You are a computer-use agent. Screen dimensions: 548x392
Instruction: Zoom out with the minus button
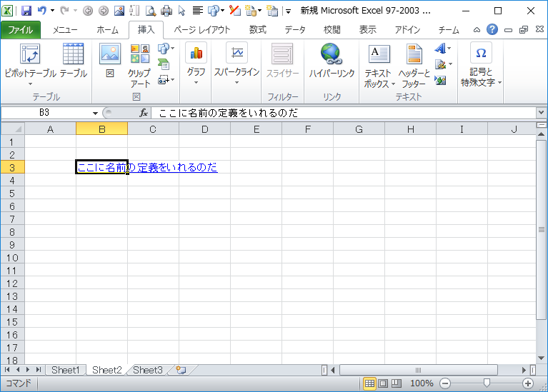coord(445,383)
